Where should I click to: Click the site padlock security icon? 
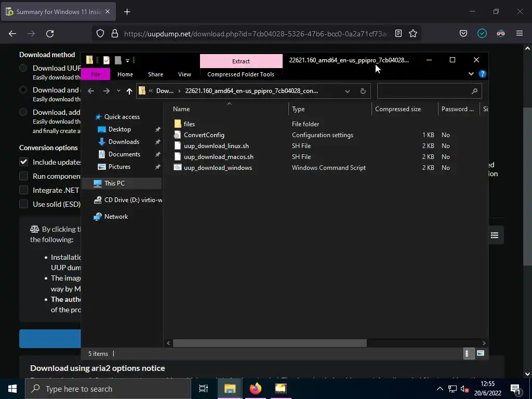115,33
